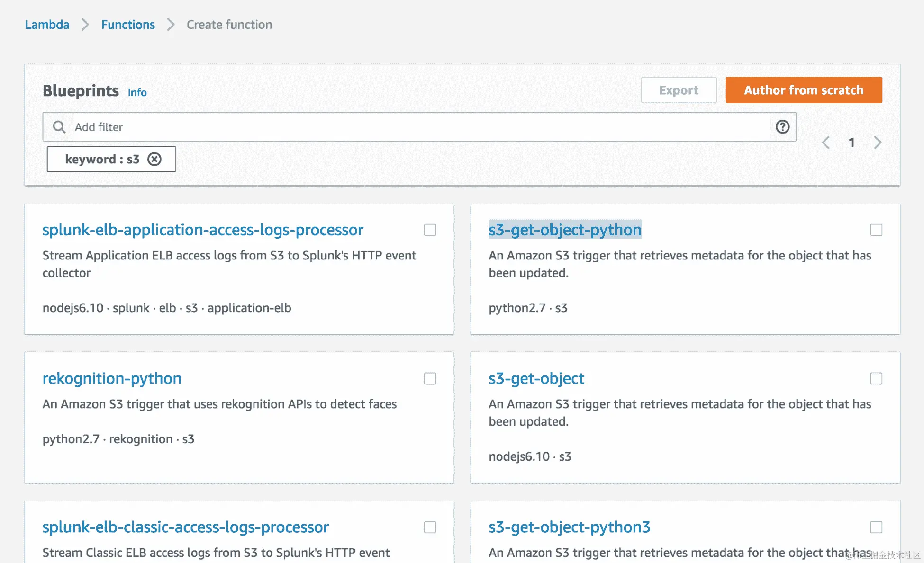Image resolution: width=924 pixels, height=563 pixels.
Task: Go to next page of blueprints
Action: click(877, 143)
